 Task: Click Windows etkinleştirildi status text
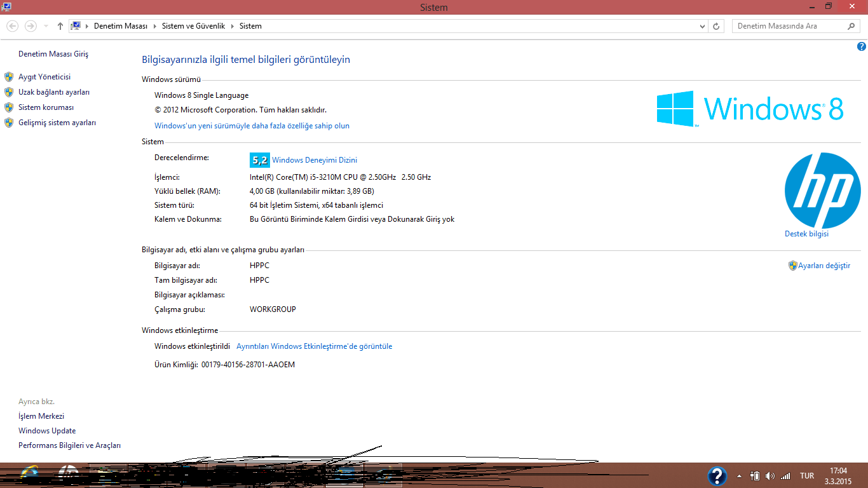(x=193, y=346)
